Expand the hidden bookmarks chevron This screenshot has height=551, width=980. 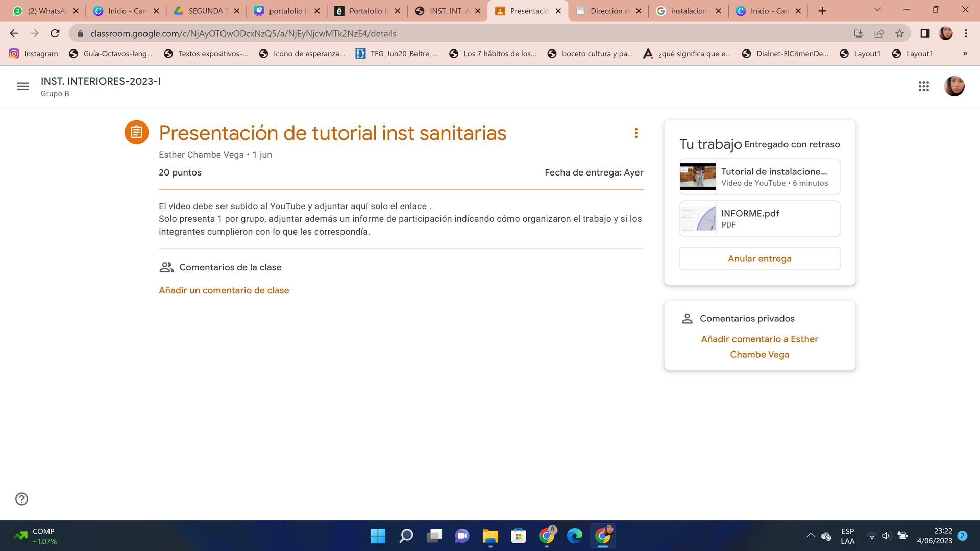[965, 54]
